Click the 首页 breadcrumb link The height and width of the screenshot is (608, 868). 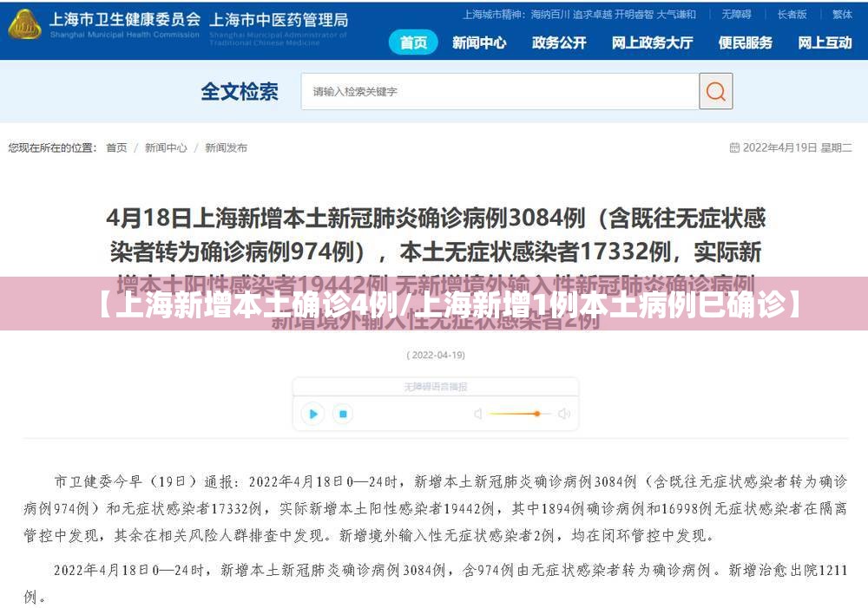tap(116, 147)
